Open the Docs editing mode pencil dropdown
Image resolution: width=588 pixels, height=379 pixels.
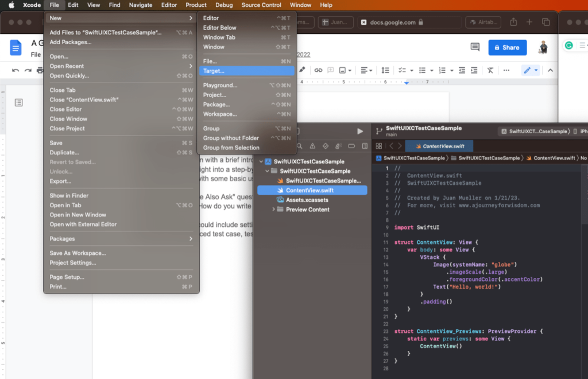pos(531,70)
